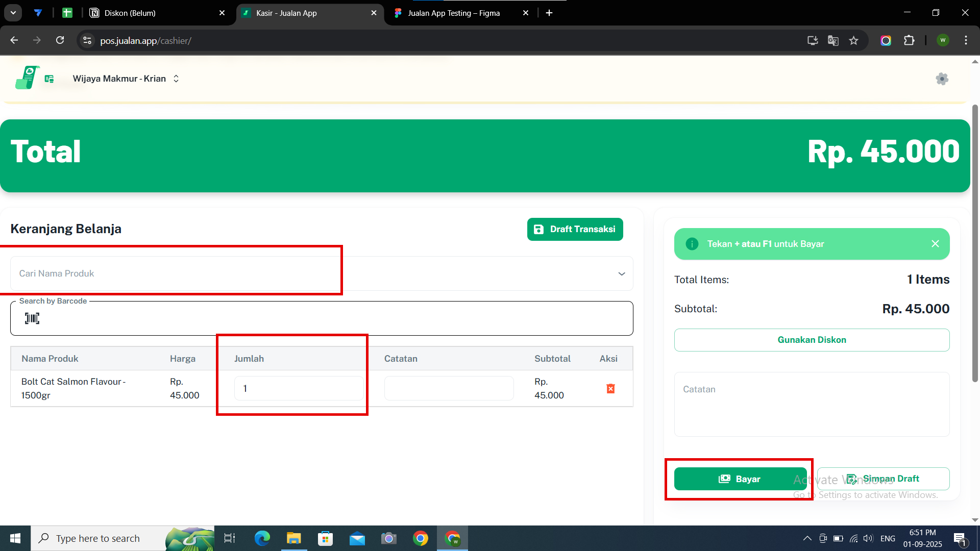Click the green cashier icon beside logo
The height and width of the screenshot is (551, 980).
(49, 79)
